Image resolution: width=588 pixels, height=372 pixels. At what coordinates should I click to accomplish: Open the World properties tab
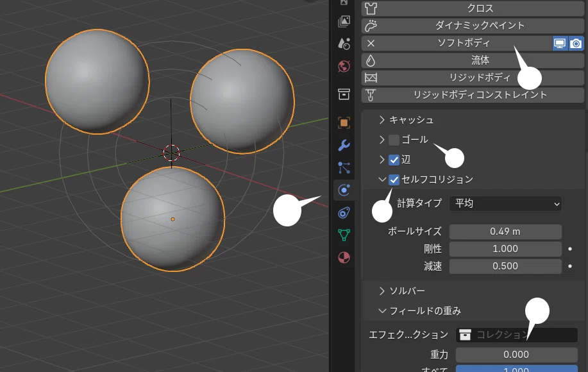pos(344,66)
